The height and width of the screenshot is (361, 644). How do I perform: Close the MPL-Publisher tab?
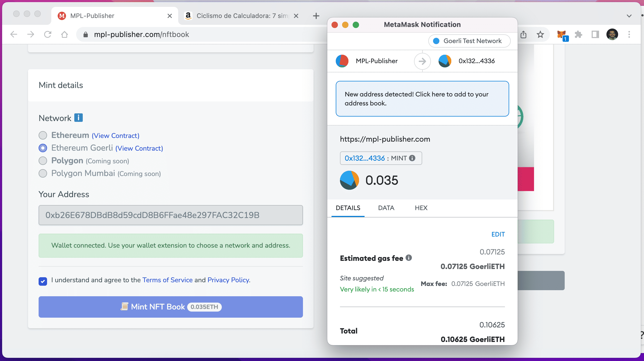pos(170,16)
